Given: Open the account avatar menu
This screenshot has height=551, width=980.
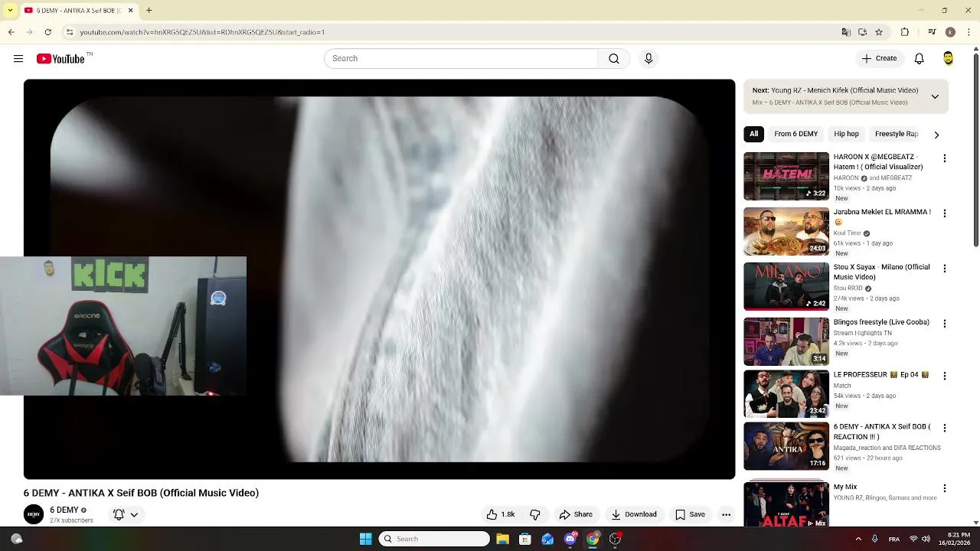Looking at the screenshot, I should [949, 59].
